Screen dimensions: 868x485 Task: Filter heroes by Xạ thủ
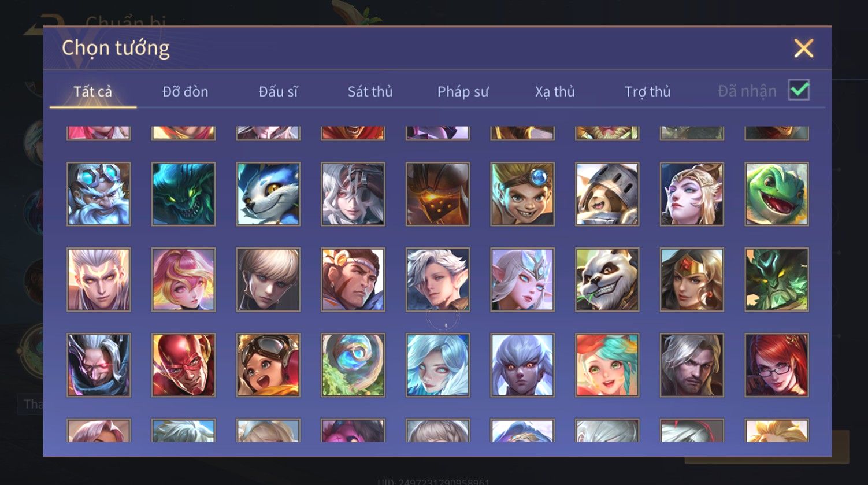click(555, 91)
